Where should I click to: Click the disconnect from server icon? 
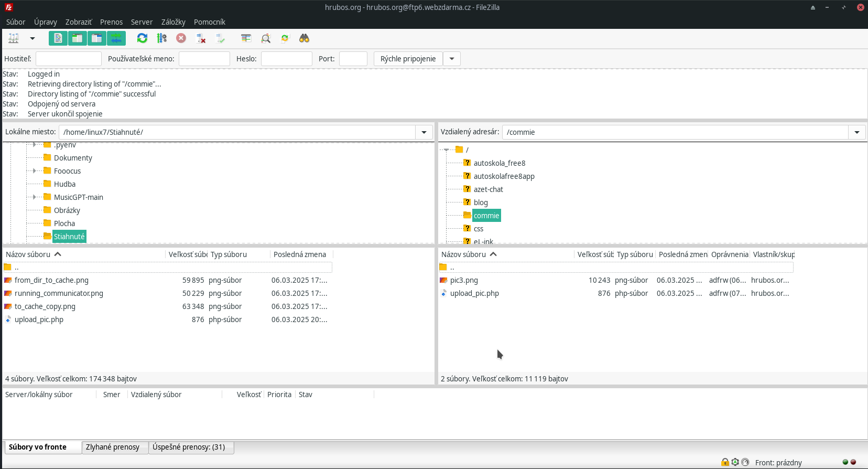(x=201, y=38)
